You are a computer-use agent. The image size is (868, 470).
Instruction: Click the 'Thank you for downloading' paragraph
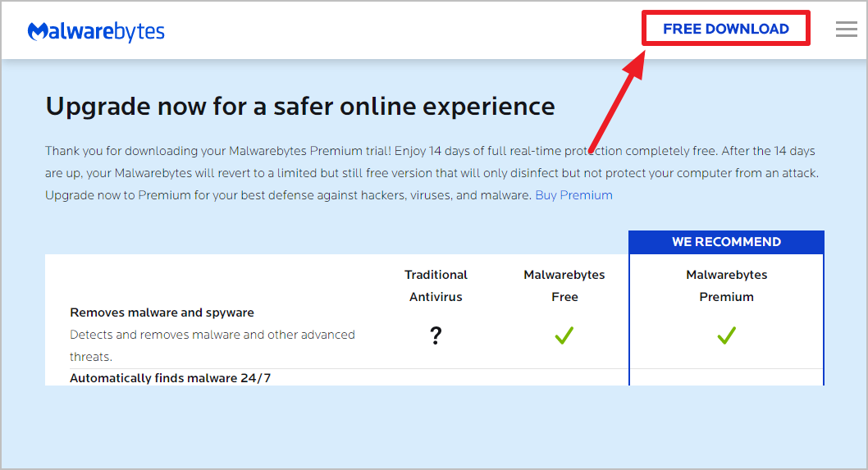[x=432, y=173]
